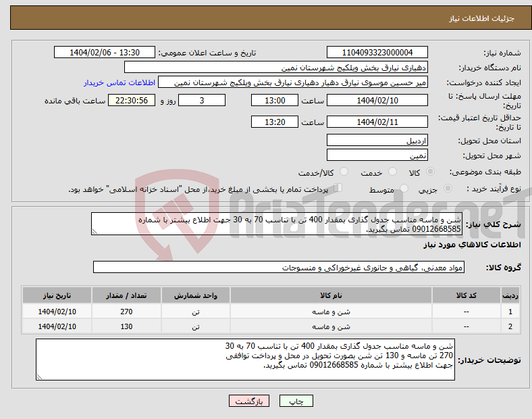Click the unit تن in row 2
Screen dimensions: 532x419
[x=195, y=326]
